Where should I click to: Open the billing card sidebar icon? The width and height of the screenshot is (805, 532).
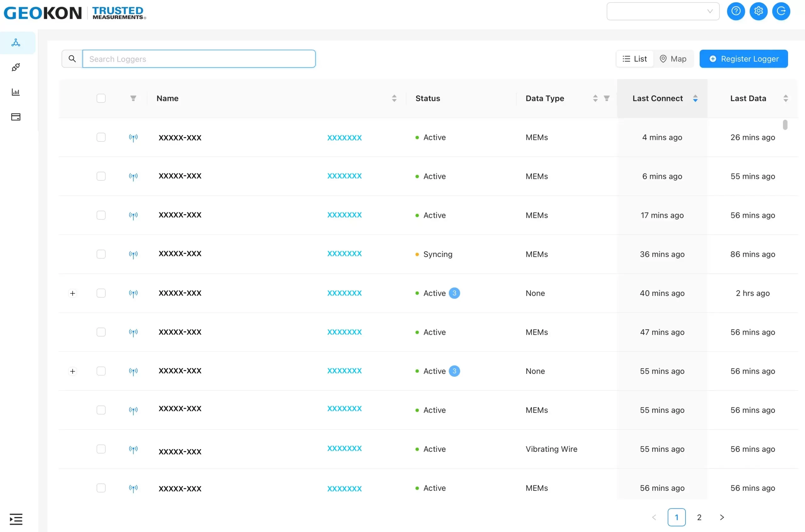(16, 117)
